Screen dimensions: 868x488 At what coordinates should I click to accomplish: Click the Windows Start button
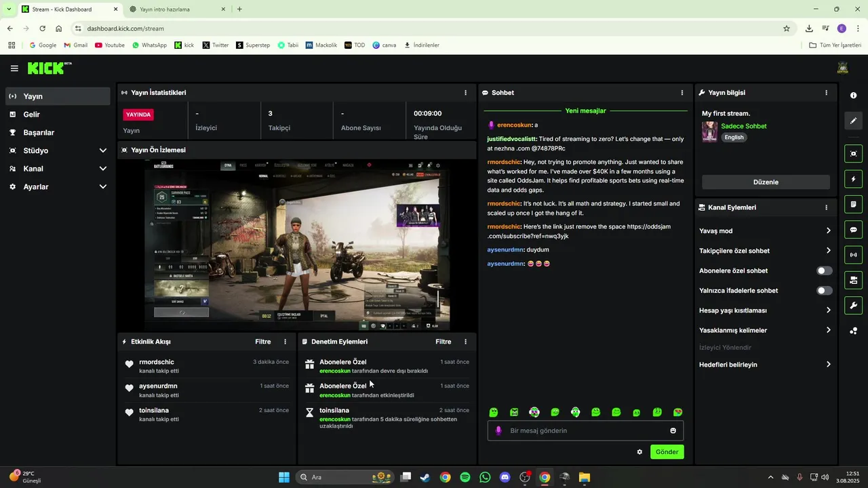coord(284,477)
